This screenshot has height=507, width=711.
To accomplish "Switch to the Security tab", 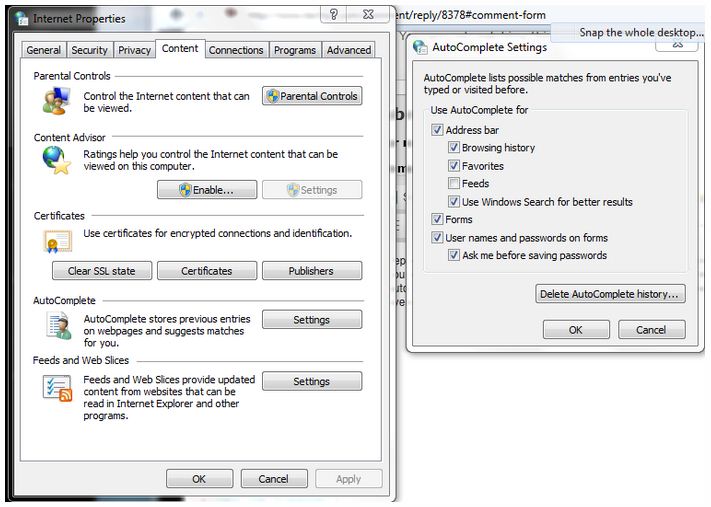I will pyautogui.click(x=89, y=50).
